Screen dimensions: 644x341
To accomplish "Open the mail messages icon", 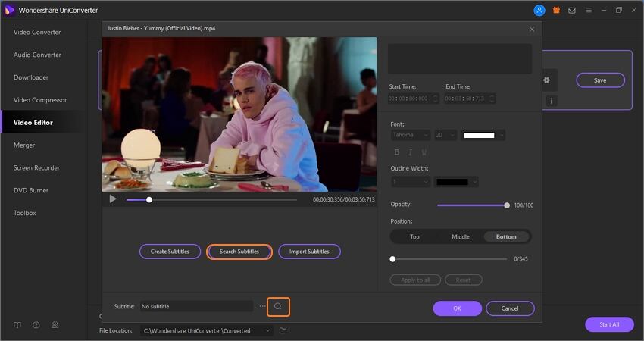I will [x=572, y=11].
